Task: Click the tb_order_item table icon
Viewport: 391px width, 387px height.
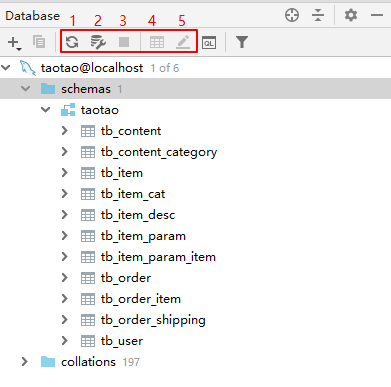Action: [x=88, y=299]
